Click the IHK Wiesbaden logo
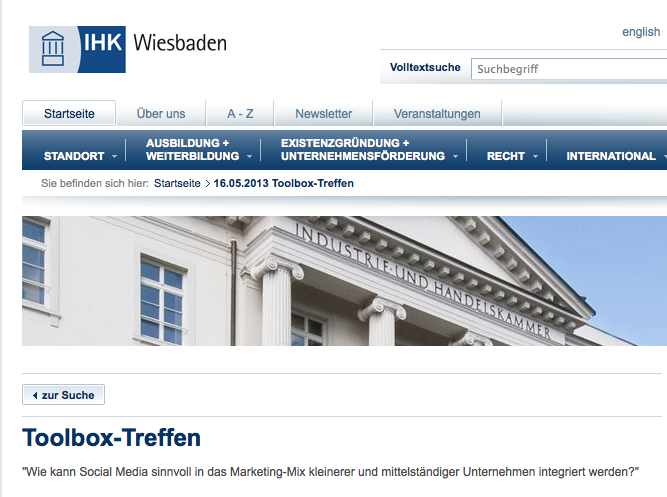 128,47
